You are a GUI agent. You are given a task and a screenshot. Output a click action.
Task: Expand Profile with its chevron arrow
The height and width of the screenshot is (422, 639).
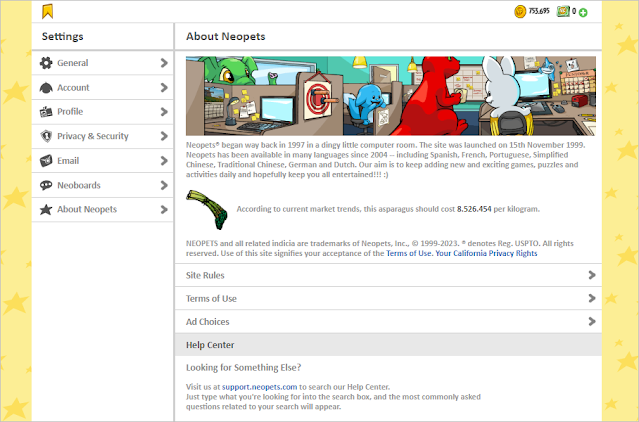click(164, 112)
